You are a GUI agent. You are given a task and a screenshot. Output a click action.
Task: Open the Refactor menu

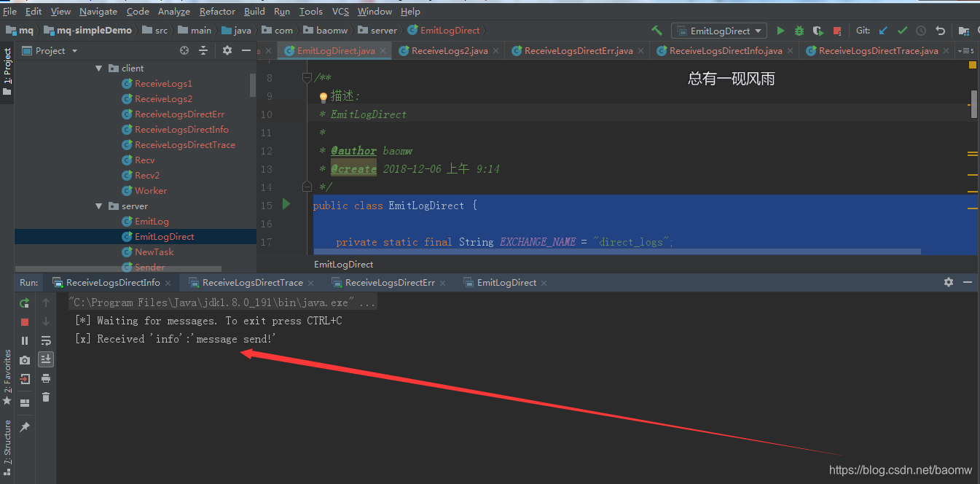pos(217,11)
